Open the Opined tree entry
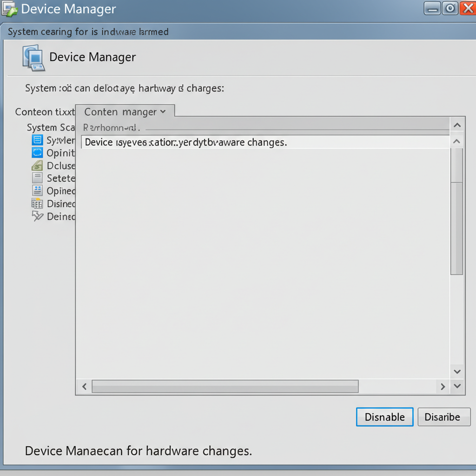Screen dimensions: 476x476 pyautogui.click(x=61, y=191)
